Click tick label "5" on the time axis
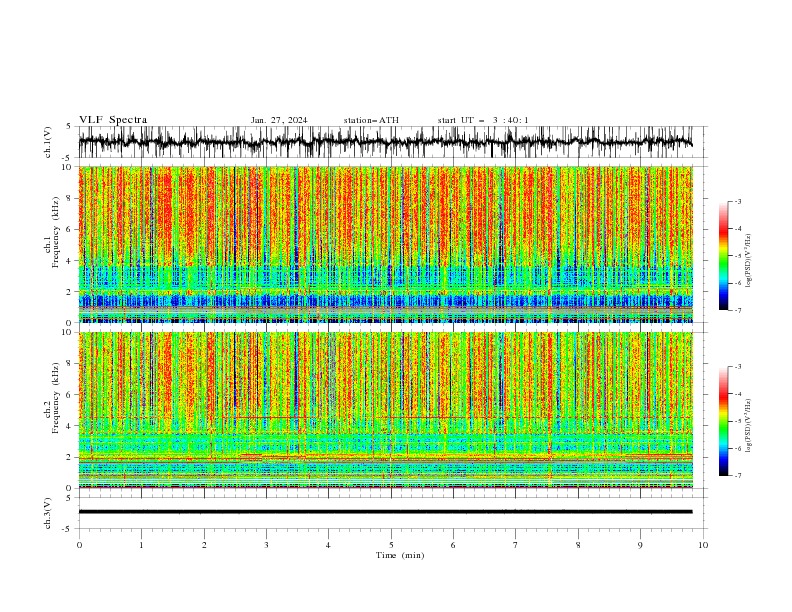This screenshot has height=612, width=792. 391,545
